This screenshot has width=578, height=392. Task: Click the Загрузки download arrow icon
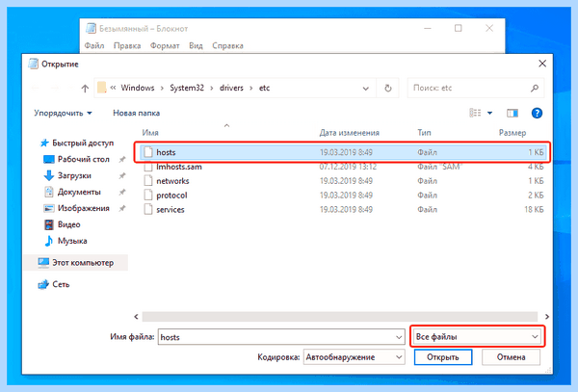pos(49,175)
